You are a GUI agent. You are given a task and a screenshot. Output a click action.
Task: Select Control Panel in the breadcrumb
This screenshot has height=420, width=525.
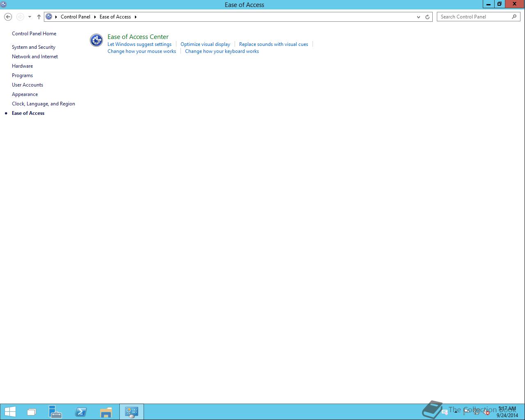tap(75, 17)
